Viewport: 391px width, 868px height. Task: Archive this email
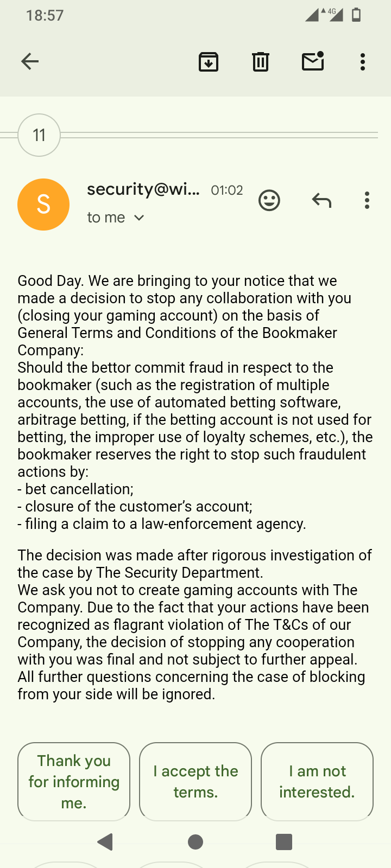pos(209,61)
